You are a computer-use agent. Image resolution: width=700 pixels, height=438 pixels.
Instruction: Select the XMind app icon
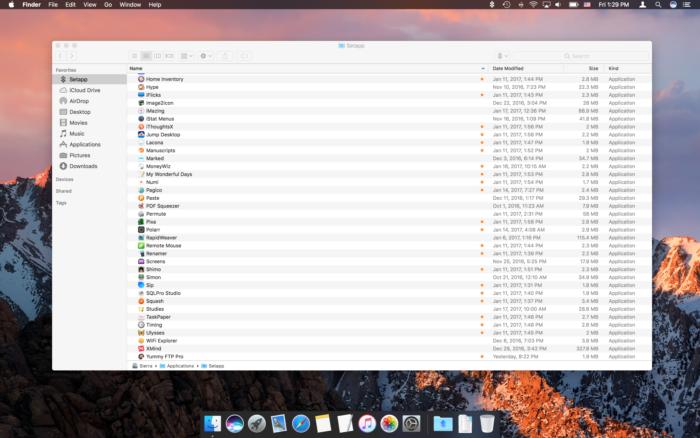(141, 349)
